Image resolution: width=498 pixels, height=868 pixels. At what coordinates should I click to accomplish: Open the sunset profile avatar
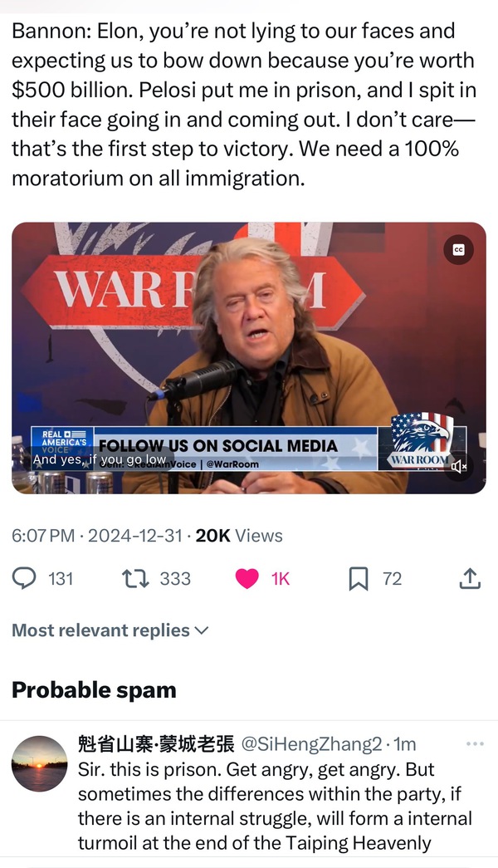pyautogui.click(x=39, y=763)
